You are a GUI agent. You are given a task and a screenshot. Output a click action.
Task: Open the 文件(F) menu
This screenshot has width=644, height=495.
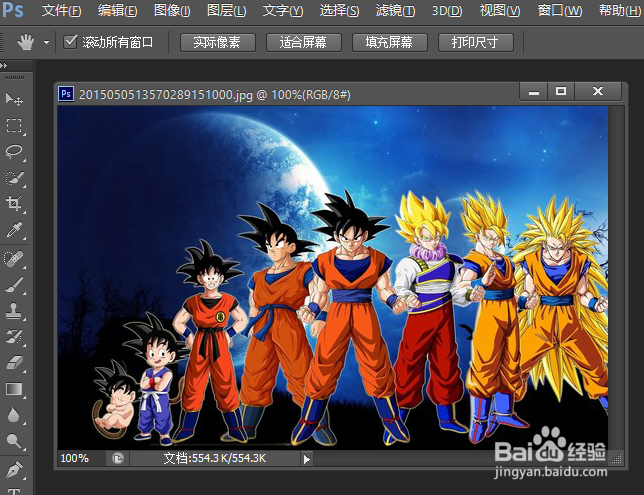point(61,10)
